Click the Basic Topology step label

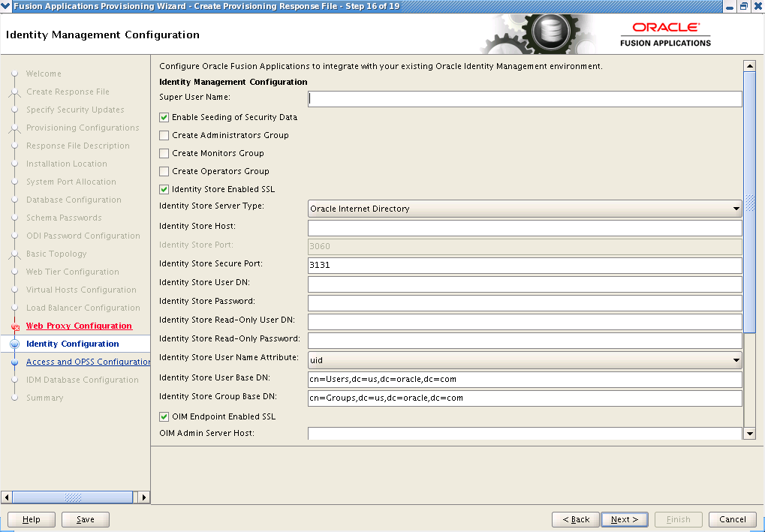click(x=56, y=254)
